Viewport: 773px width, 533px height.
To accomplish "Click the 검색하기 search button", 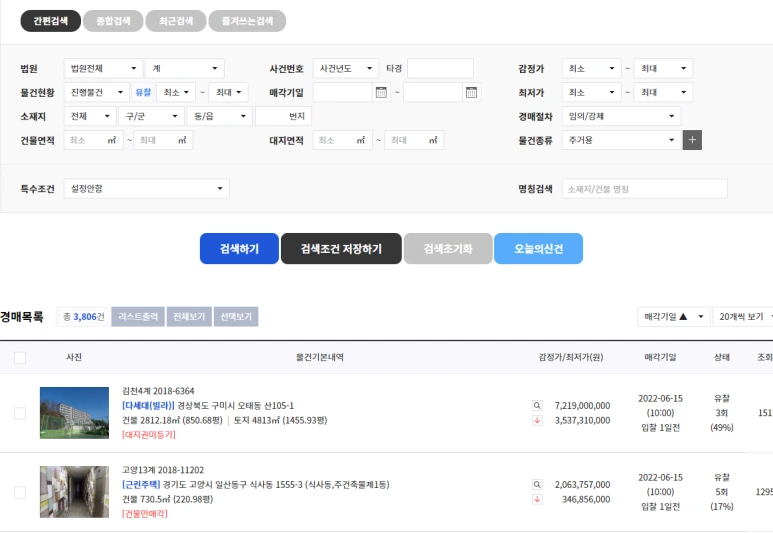I will click(x=239, y=249).
